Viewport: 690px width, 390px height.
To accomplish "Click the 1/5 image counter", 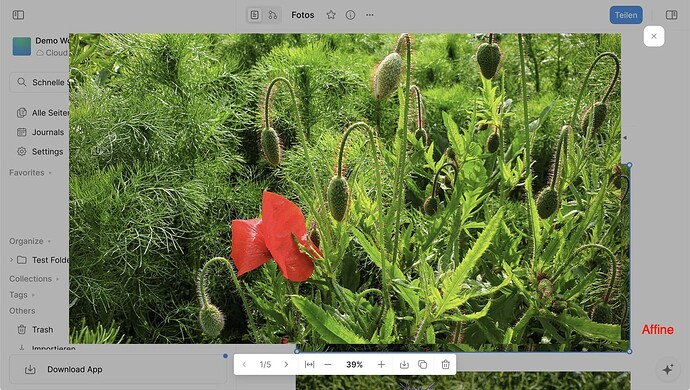I will pyautogui.click(x=265, y=364).
